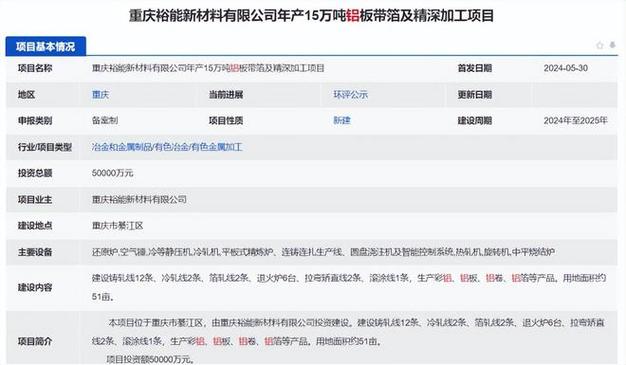Follow the 环评公示 progress link
626x365 pixels.
tap(351, 95)
